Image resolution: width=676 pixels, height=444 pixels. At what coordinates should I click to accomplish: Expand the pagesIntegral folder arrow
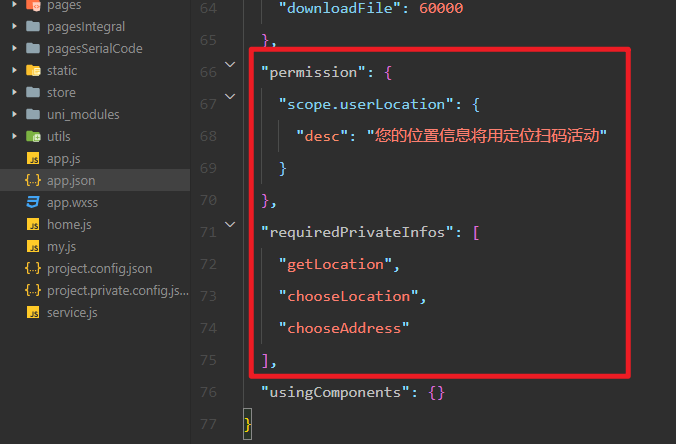[x=14, y=26]
